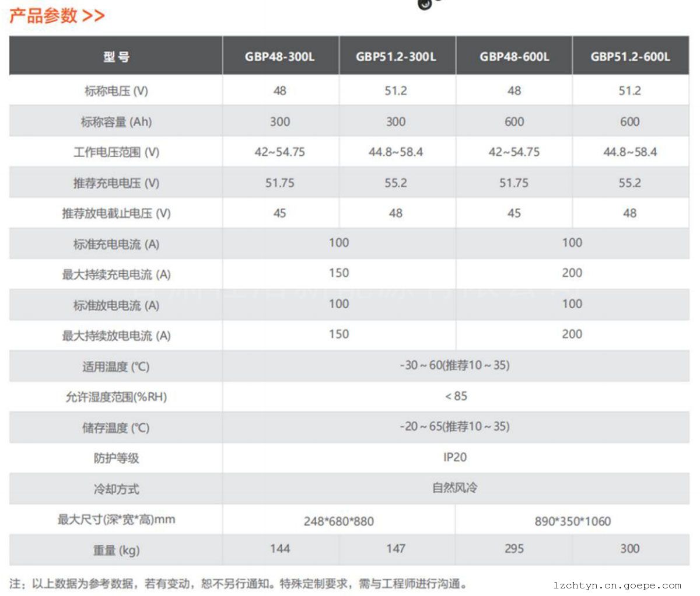The width and height of the screenshot is (700, 596).
Task: Click the 推荐充电电压 value for GBP48-300L
Action: [x=279, y=183]
